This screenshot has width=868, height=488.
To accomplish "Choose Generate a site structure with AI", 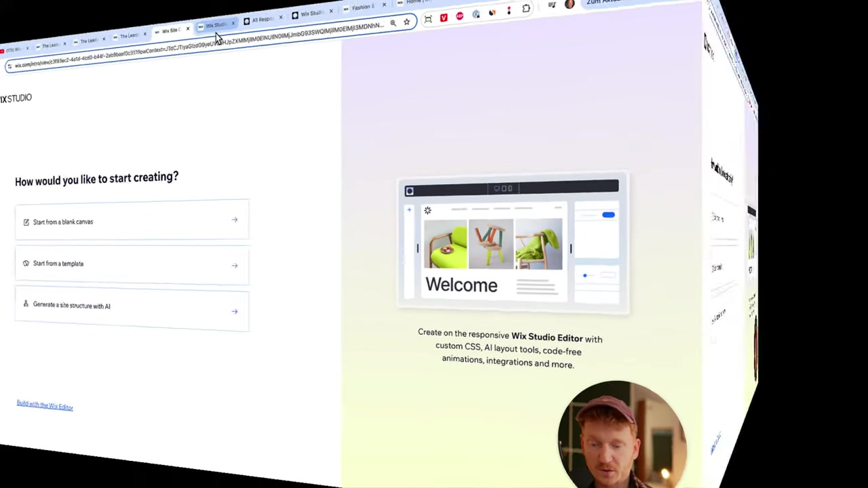I will coord(132,308).
